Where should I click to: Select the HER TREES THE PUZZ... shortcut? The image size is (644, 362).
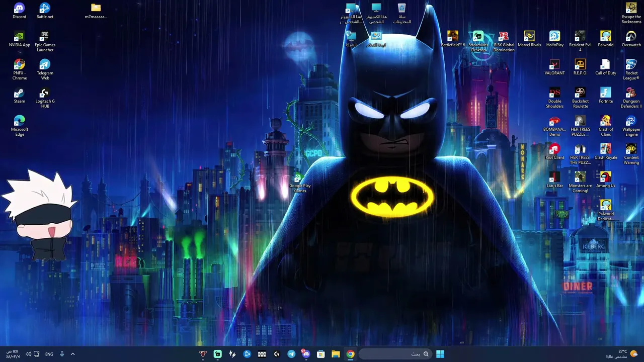coord(580,154)
